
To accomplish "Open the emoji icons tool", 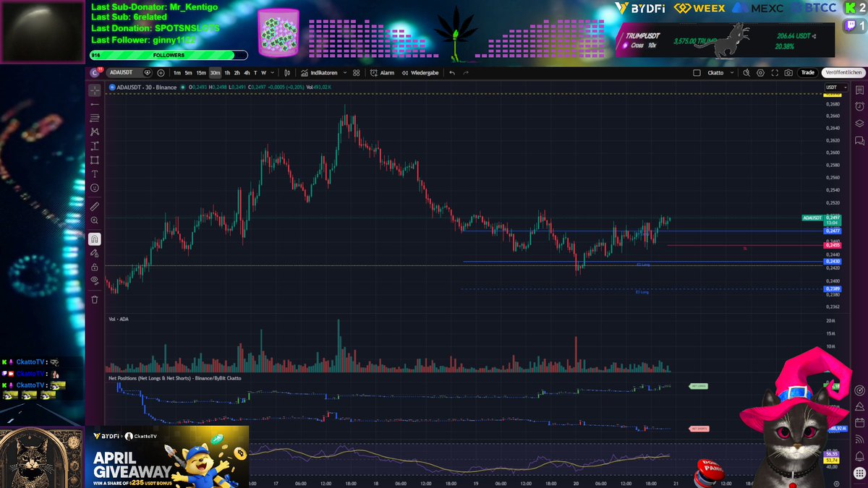I will tap(95, 188).
